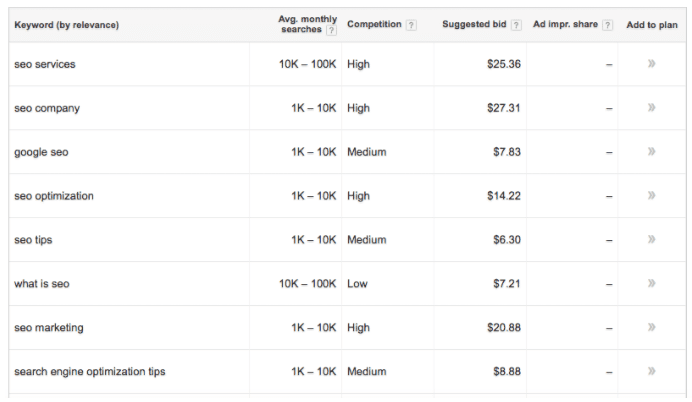Screen dimensions: 692x402
Task: Click the $27.31 suggested bid value
Action: [501, 108]
